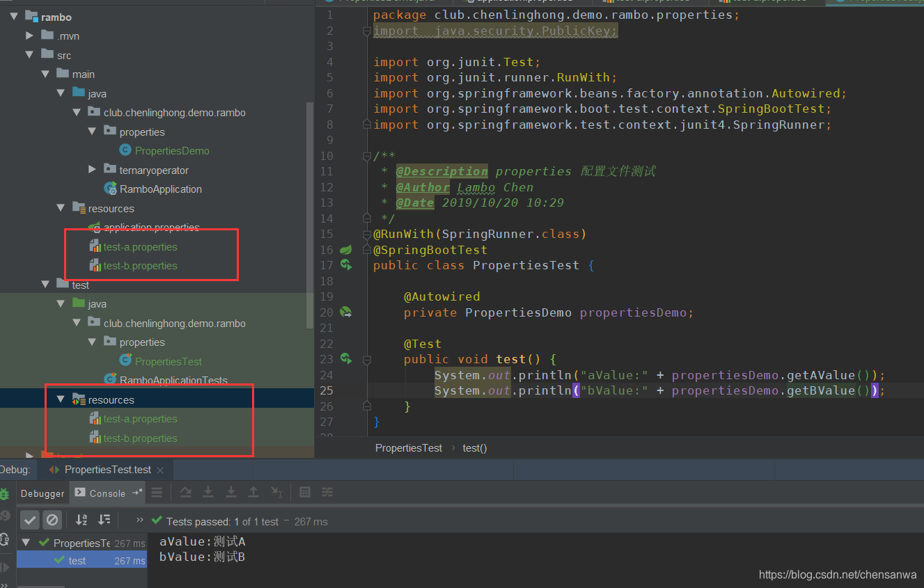This screenshot has width=924, height=588.
Task: Open hidden test toolbar actions chevron
Action: coord(139,520)
